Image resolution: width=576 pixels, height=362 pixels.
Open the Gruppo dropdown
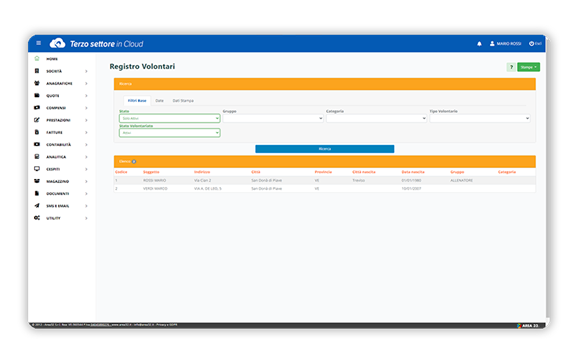(x=273, y=118)
